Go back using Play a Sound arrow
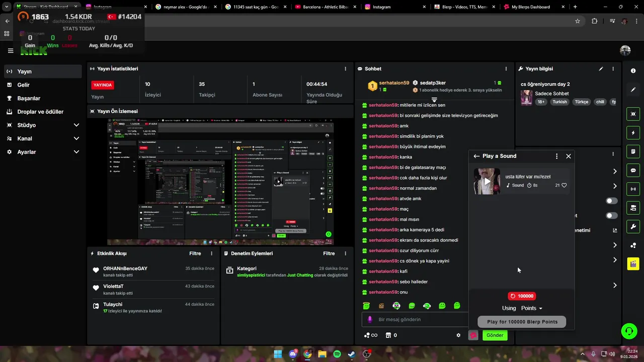The image size is (644, 362). 476,156
